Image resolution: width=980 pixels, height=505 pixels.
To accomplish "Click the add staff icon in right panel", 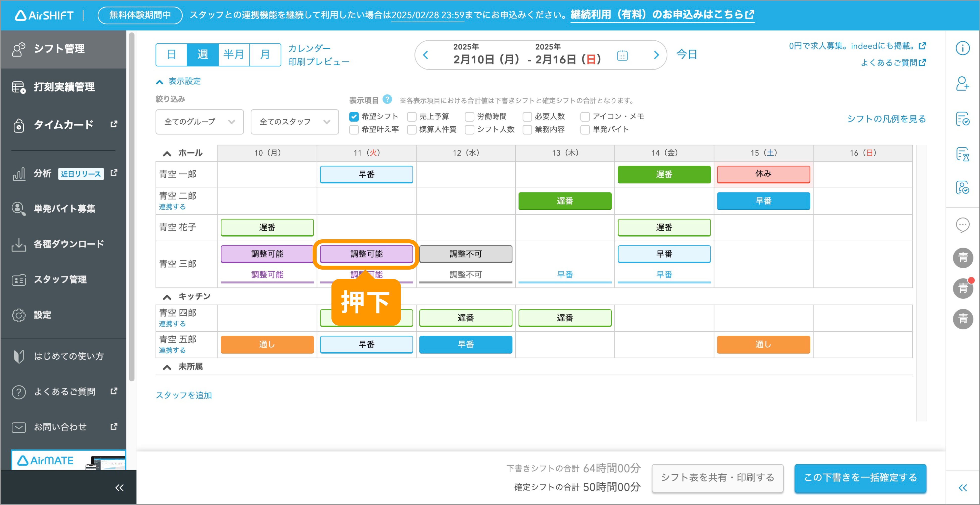I will pyautogui.click(x=962, y=83).
